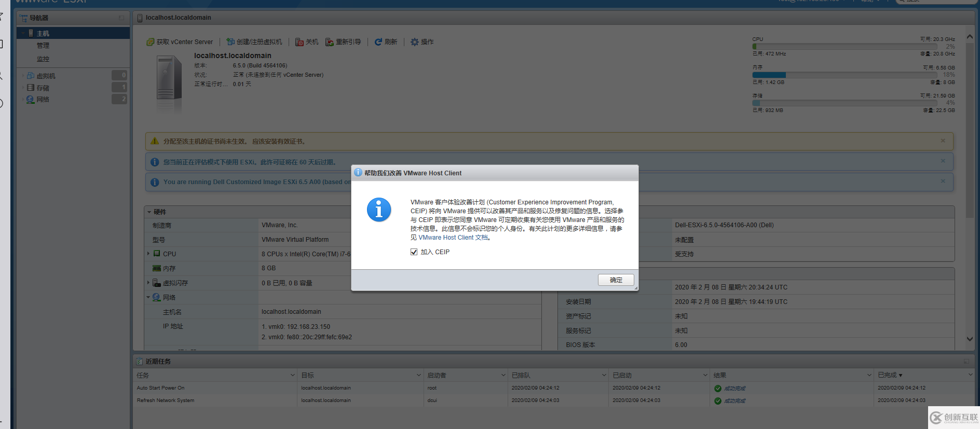Click the network icon in hardware list
980x429 pixels.
coord(157,297)
